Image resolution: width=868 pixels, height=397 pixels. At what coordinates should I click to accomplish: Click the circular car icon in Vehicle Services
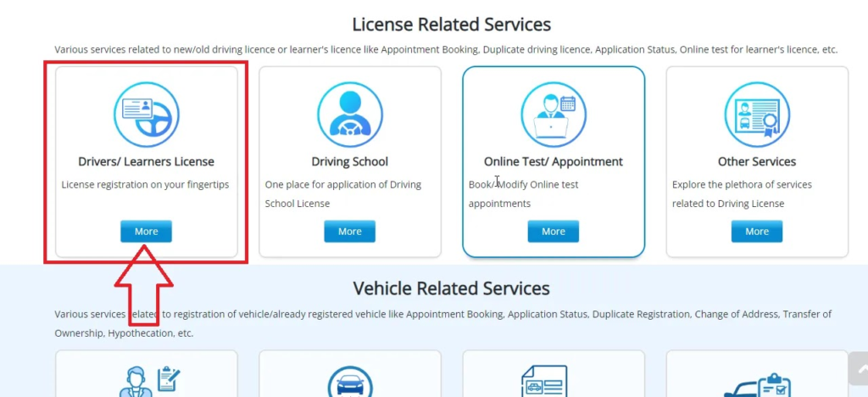pos(350,380)
